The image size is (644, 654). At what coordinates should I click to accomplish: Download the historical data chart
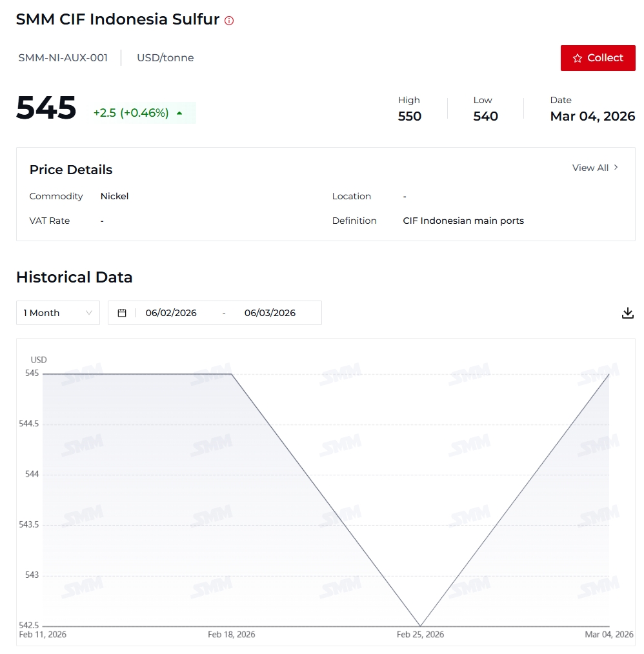pos(627,313)
